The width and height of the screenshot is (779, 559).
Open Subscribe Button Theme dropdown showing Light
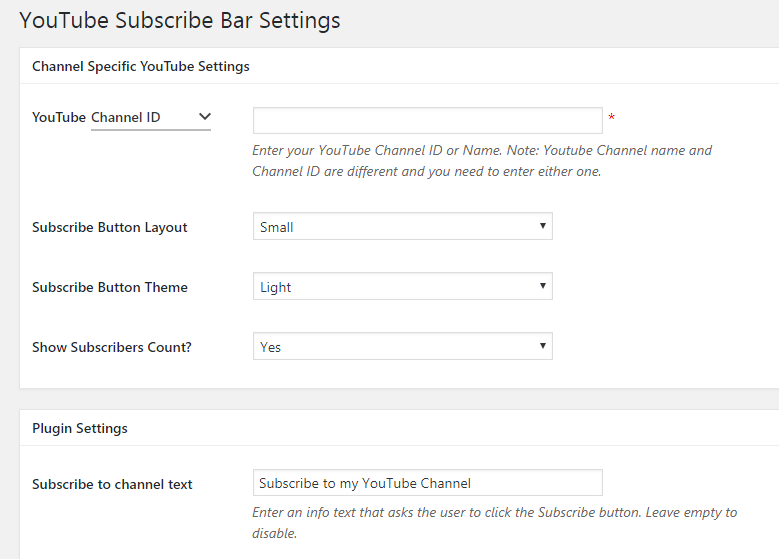[403, 286]
